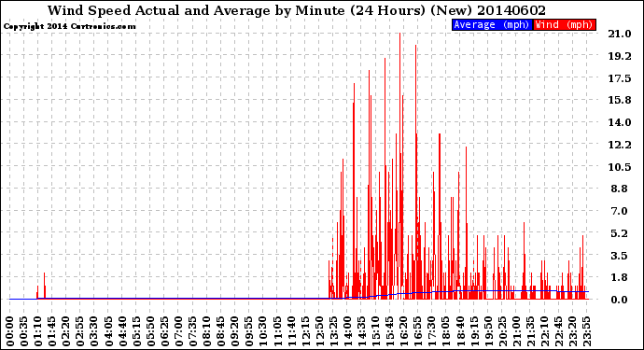Click the 09:55 time axis label
This screenshot has height=350, width=644.
[249, 331]
